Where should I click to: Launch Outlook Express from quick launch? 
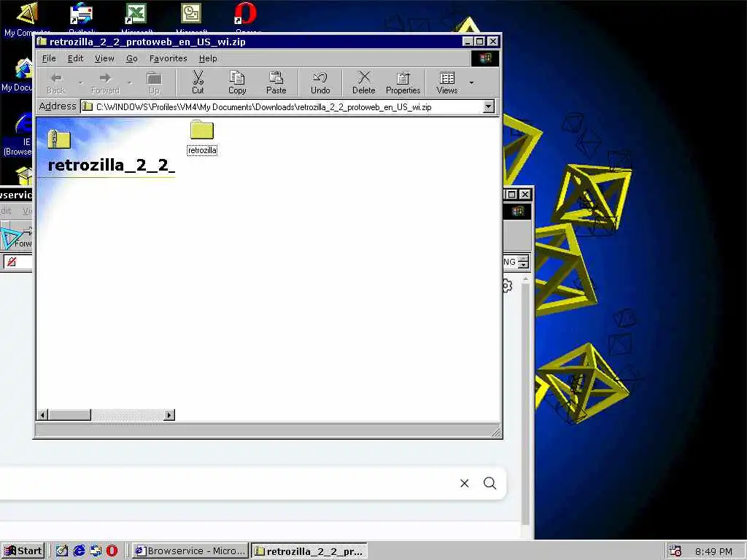click(96, 551)
